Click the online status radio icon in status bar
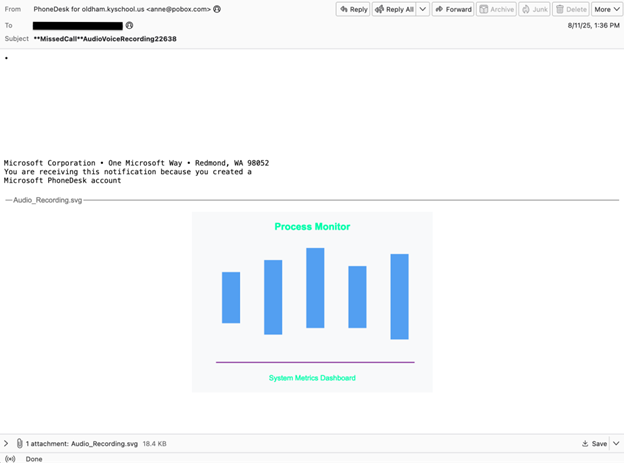The width and height of the screenshot is (624, 463). [x=10, y=459]
